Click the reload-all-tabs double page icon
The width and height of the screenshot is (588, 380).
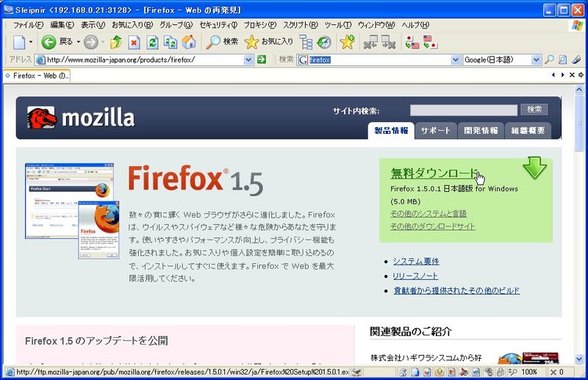[x=171, y=43]
